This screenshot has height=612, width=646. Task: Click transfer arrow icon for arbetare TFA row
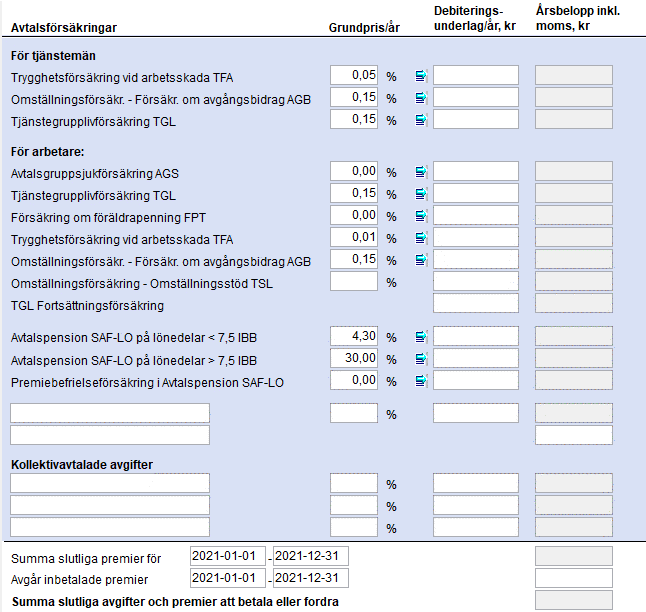click(x=421, y=238)
